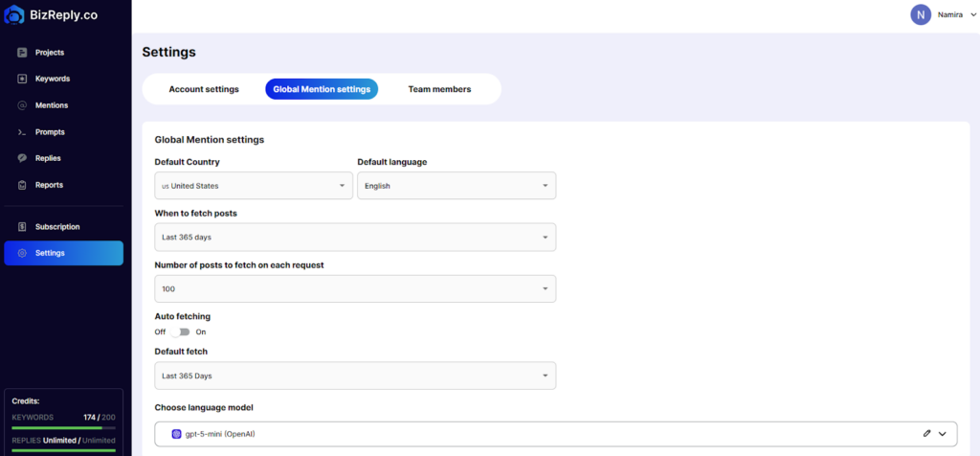Toggle the Auto fetching switch
980x456 pixels.
coord(180,331)
